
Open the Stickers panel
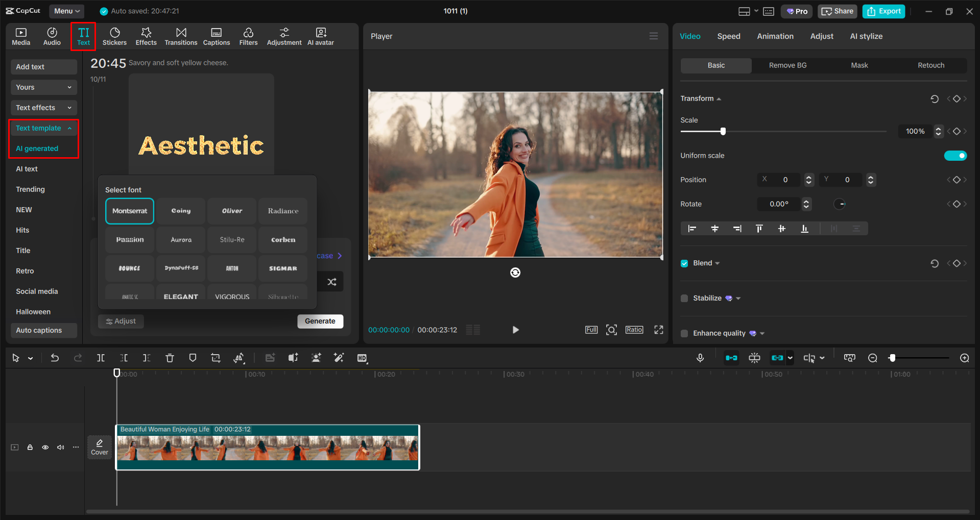(114, 36)
